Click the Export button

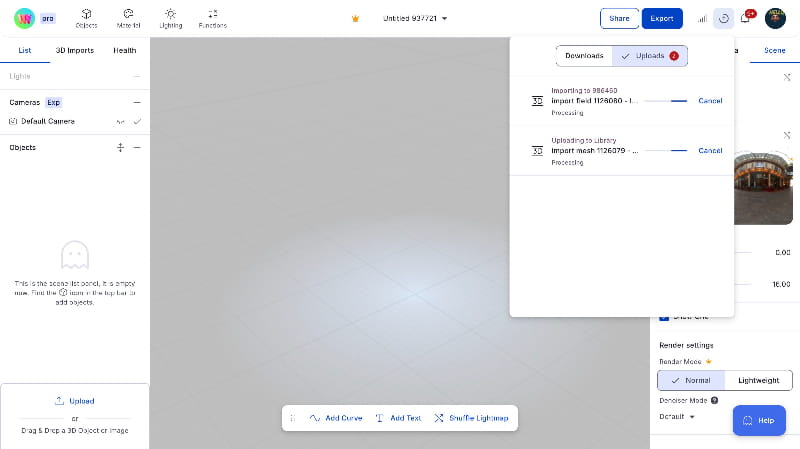click(662, 18)
